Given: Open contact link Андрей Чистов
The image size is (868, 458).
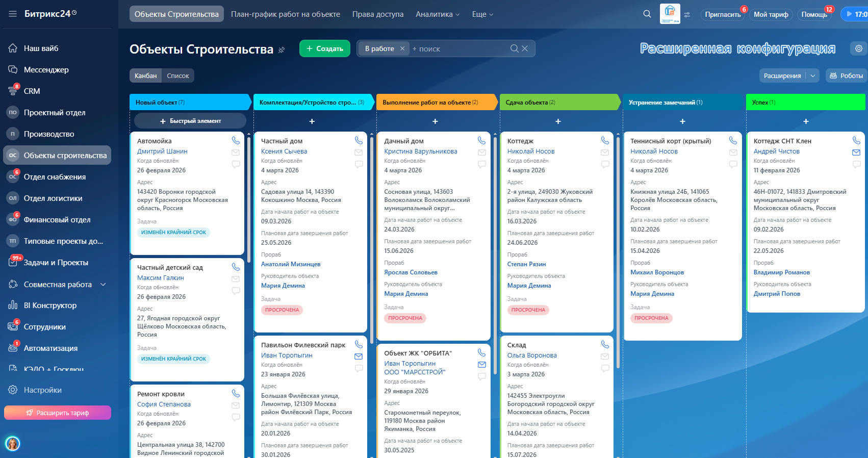Looking at the screenshot, I should pos(777,151).
